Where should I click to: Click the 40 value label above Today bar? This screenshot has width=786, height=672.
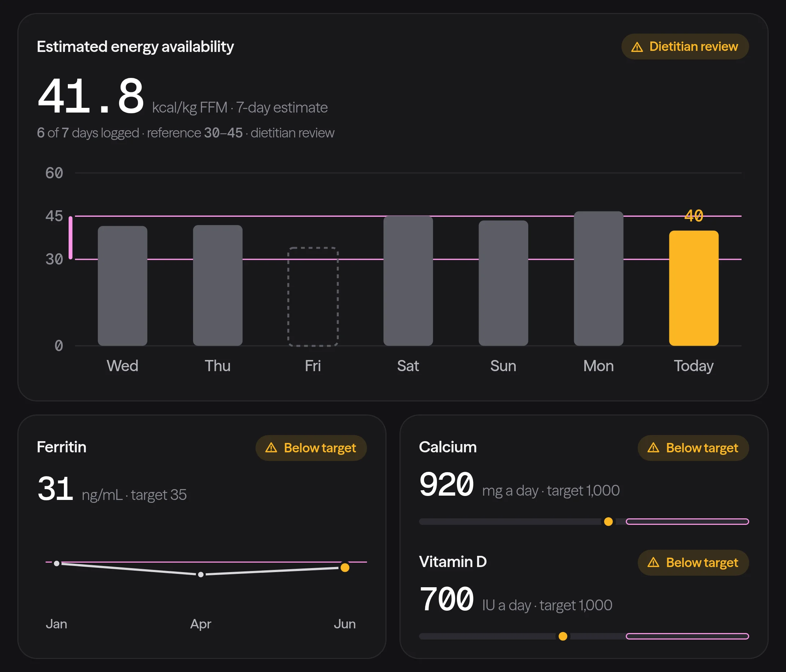[694, 216]
